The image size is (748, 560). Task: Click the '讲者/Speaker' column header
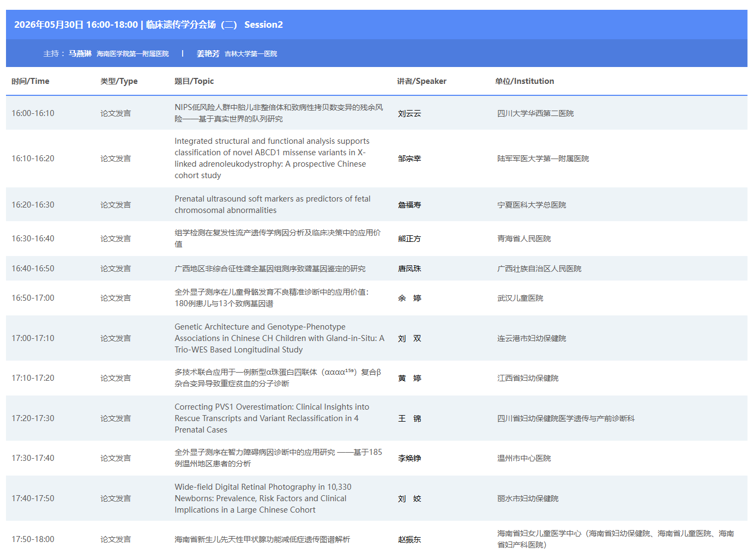click(421, 81)
